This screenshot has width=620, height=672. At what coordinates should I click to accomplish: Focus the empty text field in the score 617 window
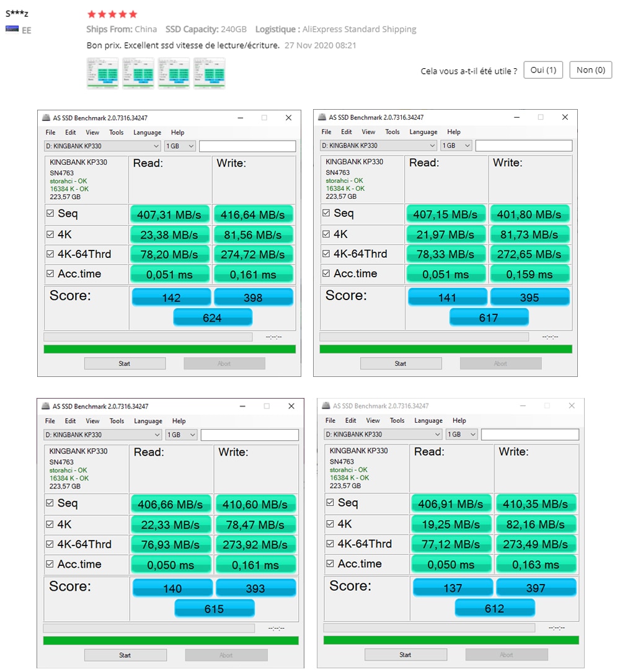(x=524, y=146)
